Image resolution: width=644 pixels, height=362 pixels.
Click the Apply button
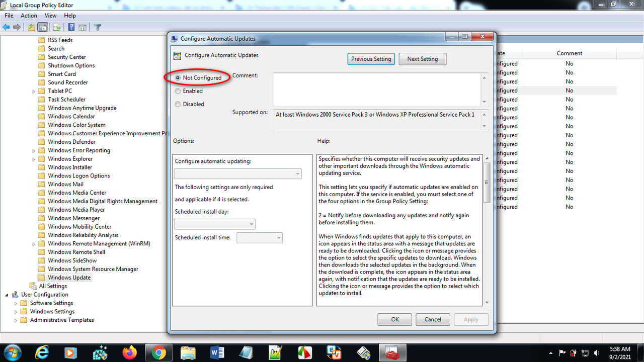pos(471,319)
